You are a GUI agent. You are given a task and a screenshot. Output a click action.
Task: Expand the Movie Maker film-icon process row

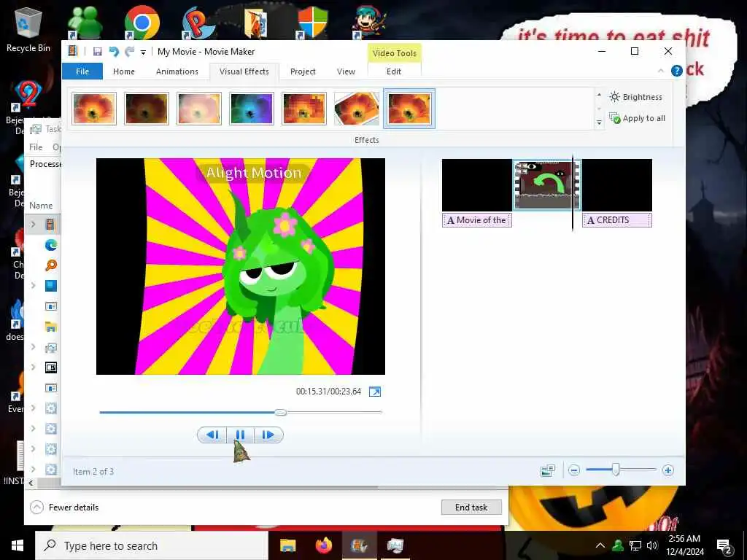coord(33,224)
